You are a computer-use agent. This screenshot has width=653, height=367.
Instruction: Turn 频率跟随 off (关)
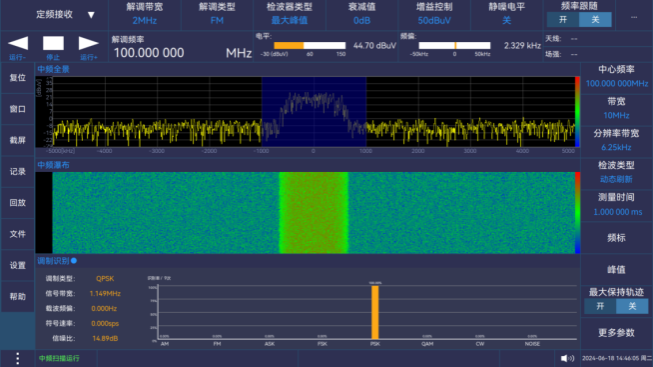click(x=595, y=20)
